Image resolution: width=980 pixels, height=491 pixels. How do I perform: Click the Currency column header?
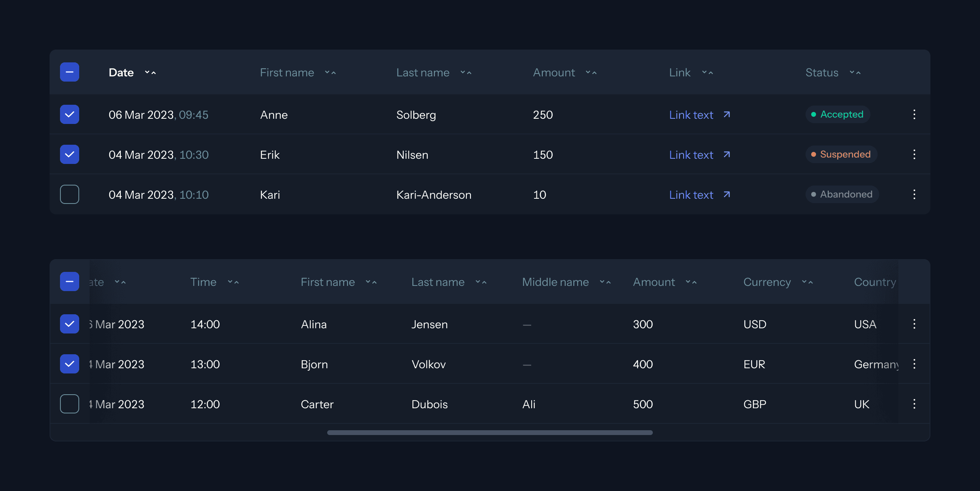point(767,282)
